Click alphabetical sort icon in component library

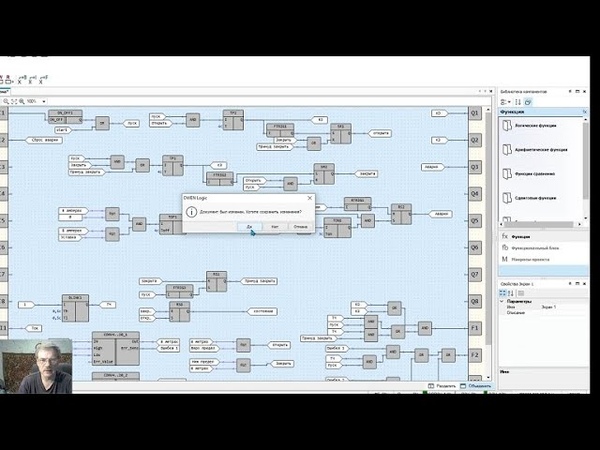click(x=518, y=102)
